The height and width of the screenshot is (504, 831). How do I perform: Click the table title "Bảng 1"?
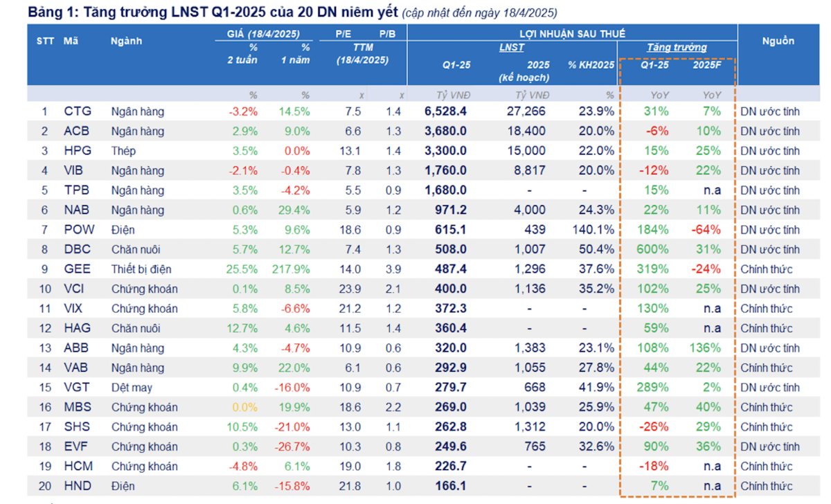point(51,12)
